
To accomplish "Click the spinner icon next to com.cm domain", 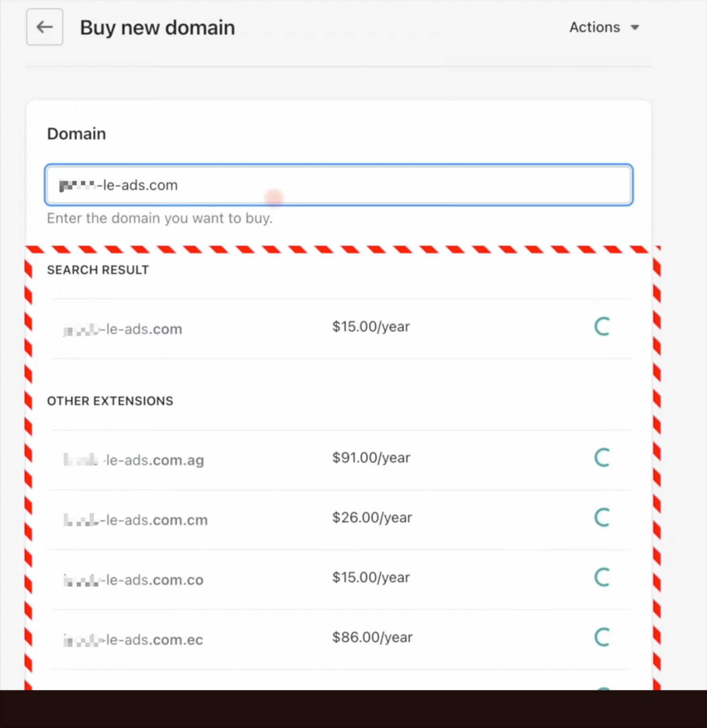I will point(601,517).
